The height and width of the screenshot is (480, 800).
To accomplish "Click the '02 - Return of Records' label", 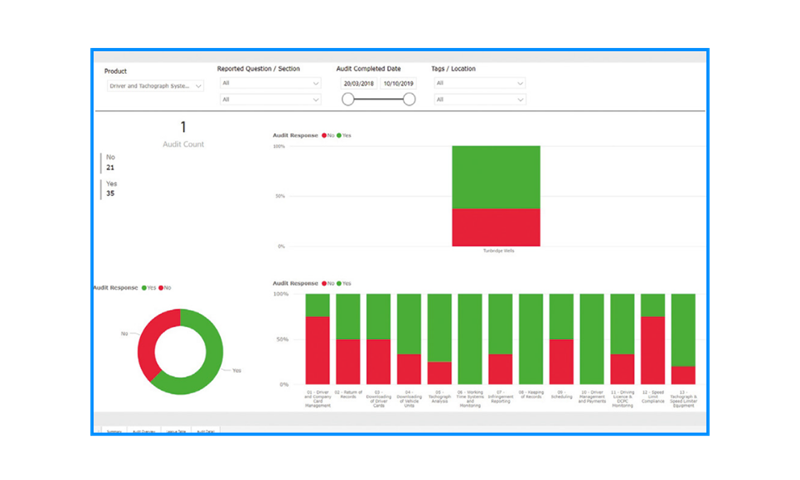I will pos(348,395).
